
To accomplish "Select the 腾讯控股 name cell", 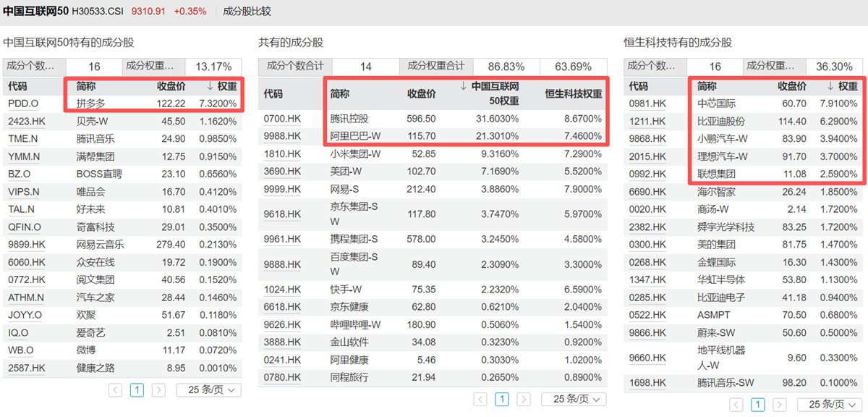I will point(349,118).
